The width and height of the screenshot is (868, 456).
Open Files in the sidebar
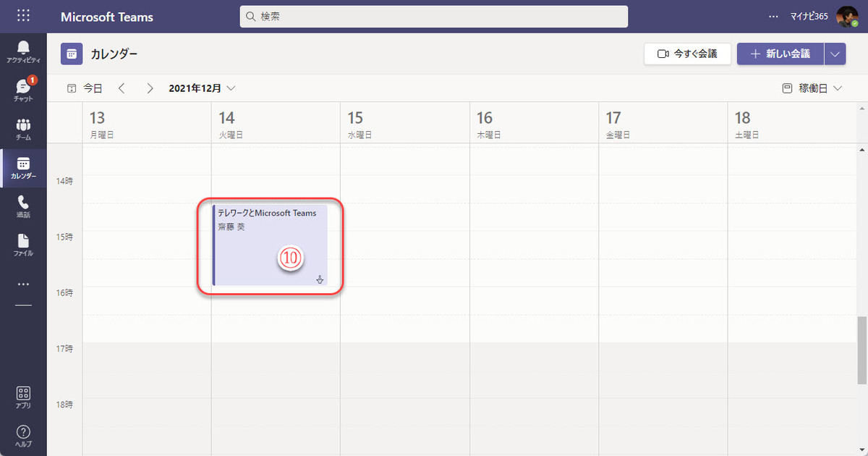pyautogui.click(x=23, y=246)
